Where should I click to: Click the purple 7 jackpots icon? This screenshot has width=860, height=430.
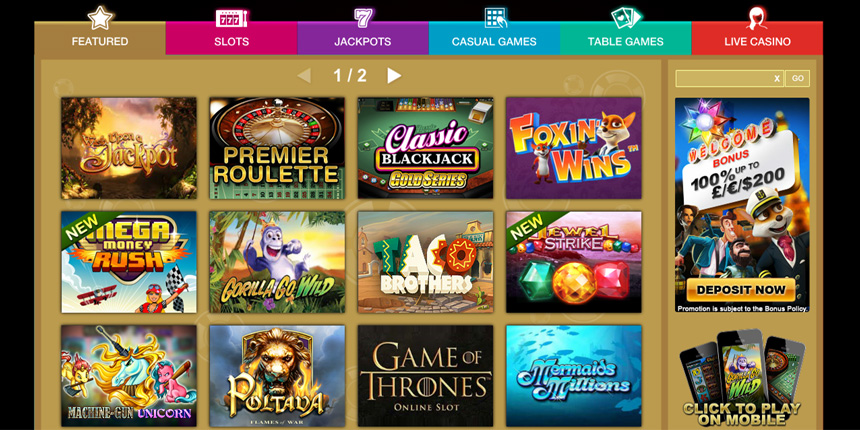[363, 18]
